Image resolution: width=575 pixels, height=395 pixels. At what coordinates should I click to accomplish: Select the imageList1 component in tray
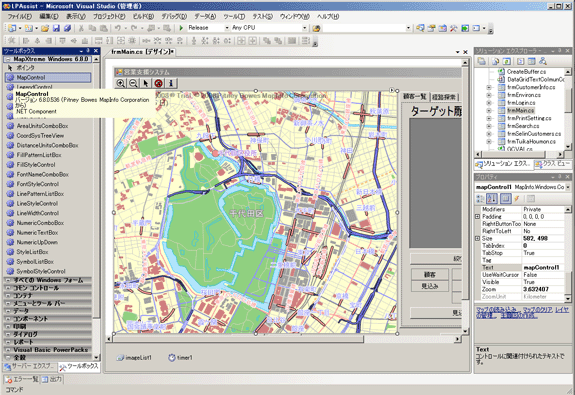point(134,358)
